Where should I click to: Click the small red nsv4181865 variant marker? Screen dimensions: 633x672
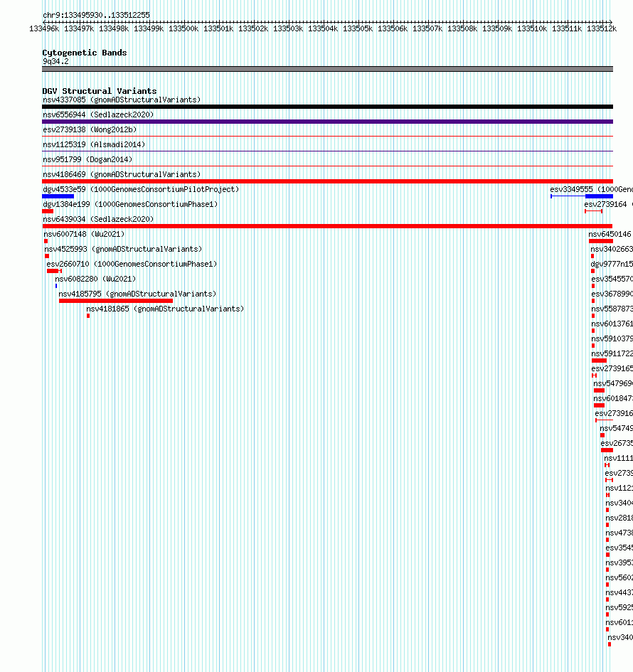click(x=88, y=316)
